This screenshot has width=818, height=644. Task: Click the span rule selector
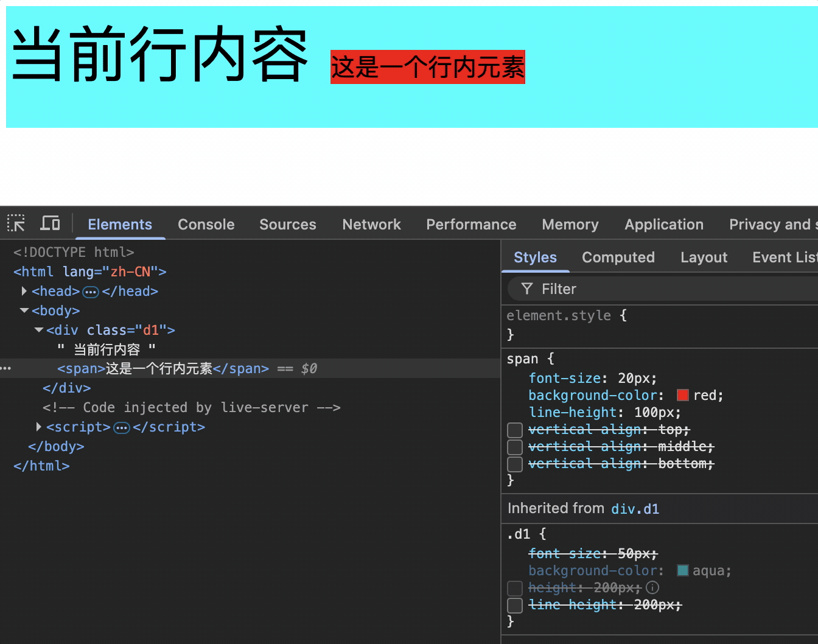pyautogui.click(x=522, y=359)
